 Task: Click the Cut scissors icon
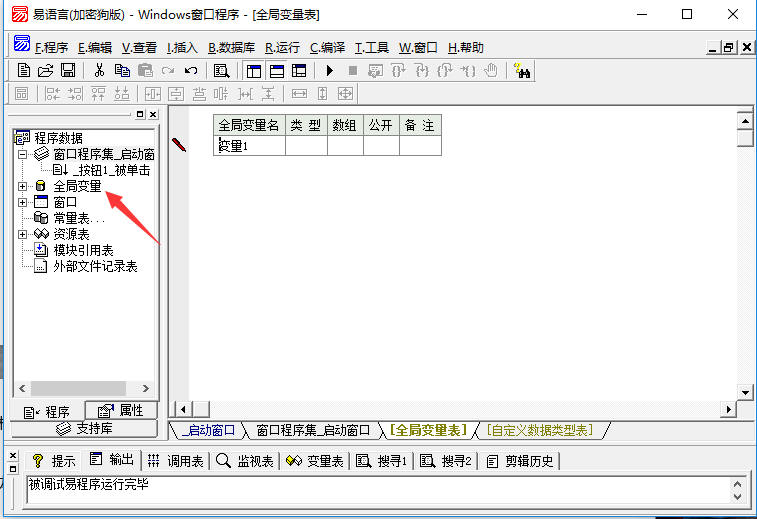(x=99, y=70)
